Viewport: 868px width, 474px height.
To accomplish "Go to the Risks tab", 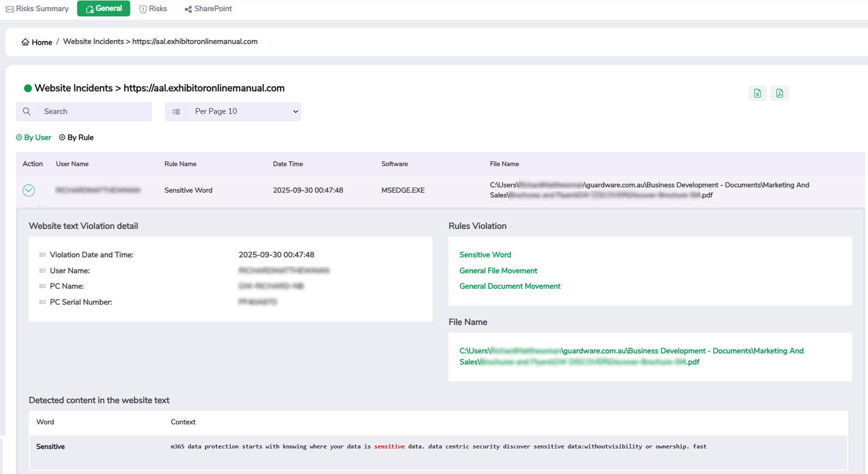I will pos(153,9).
